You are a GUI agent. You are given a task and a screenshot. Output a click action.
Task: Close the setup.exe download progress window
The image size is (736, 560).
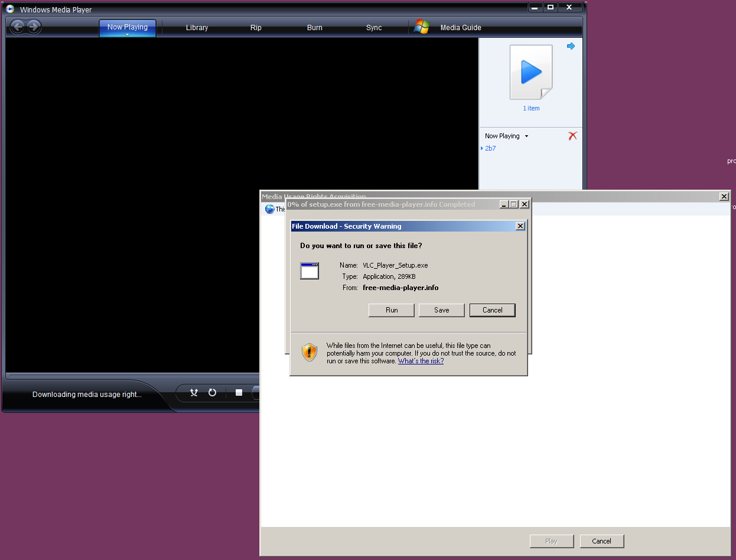(524, 204)
